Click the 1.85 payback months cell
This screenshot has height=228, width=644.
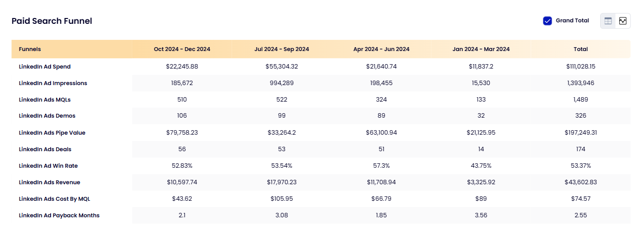tap(381, 215)
